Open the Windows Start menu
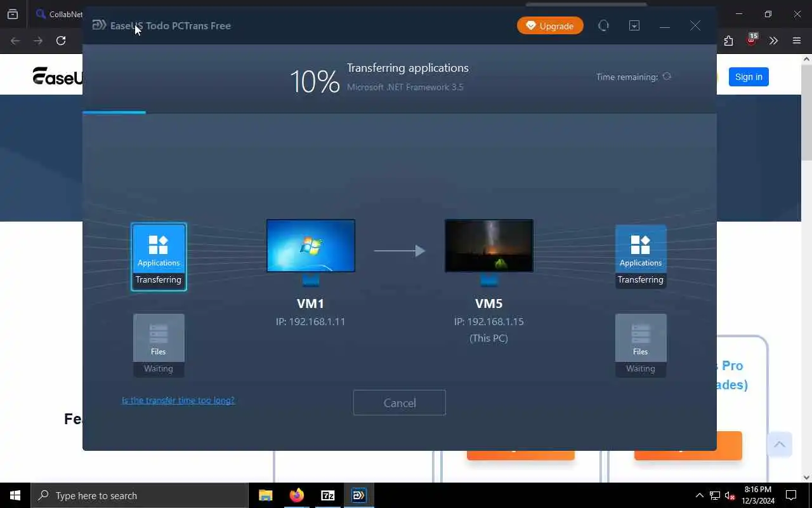The image size is (812, 508). point(15,495)
